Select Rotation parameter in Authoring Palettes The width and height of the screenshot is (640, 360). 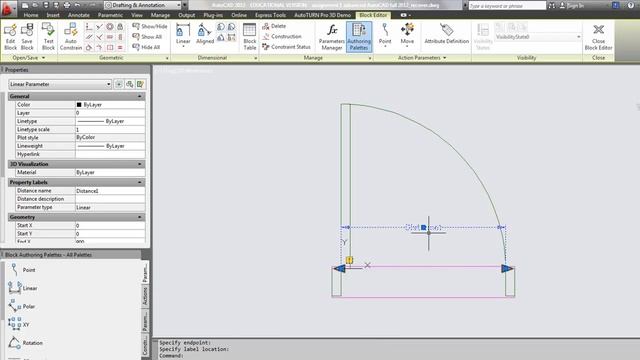click(x=25, y=343)
